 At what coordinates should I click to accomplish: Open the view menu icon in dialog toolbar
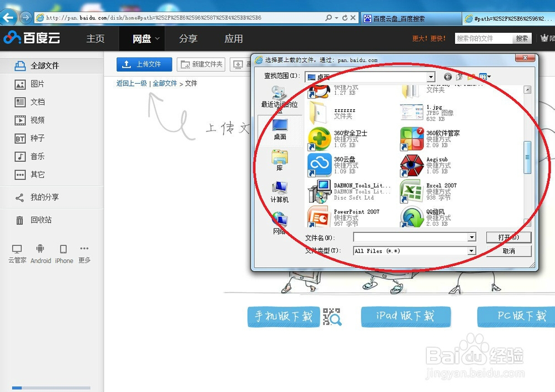[x=485, y=77]
